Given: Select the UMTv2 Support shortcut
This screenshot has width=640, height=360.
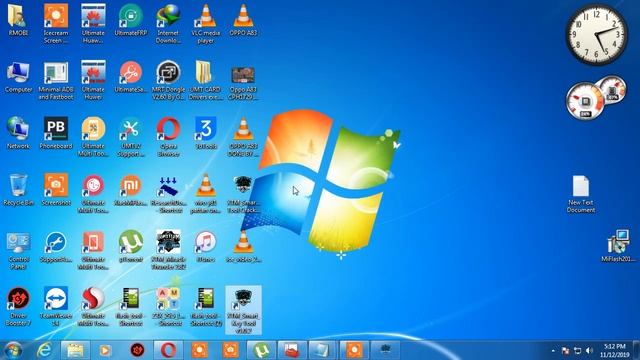Looking at the screenshot, I should tap(131, 137).
